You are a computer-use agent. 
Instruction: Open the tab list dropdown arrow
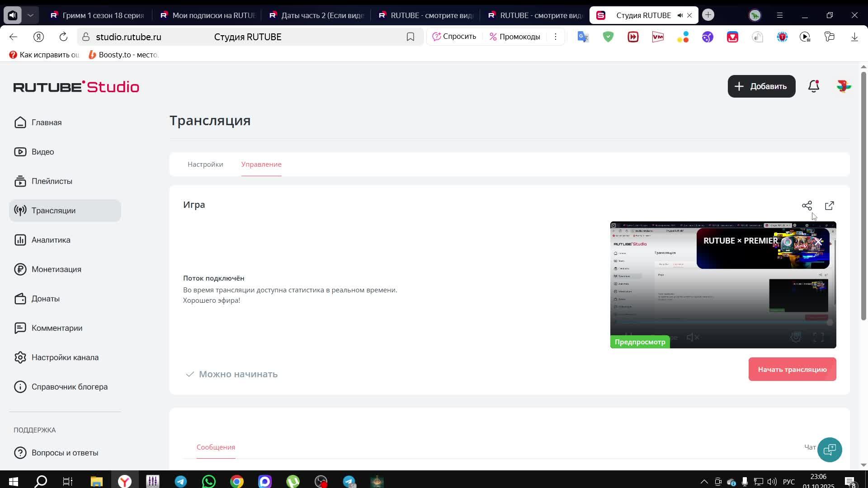30,15
